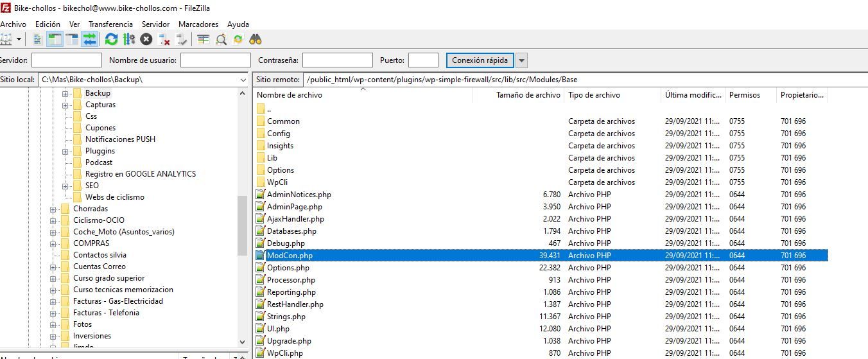Open the Servidor menu
The image size is (868, 359).
tap(156, 24)
